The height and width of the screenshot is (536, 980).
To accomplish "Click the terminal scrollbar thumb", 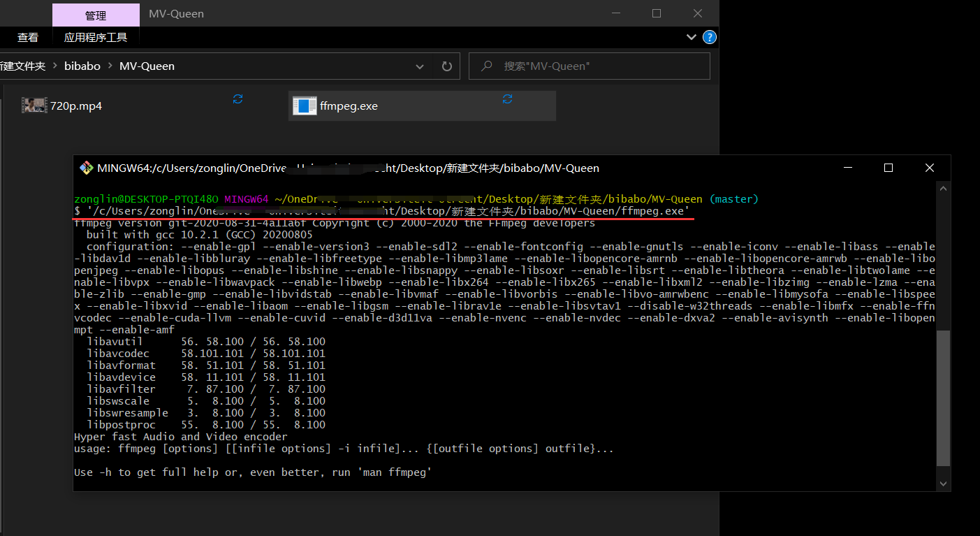I will tap(944, 398).
